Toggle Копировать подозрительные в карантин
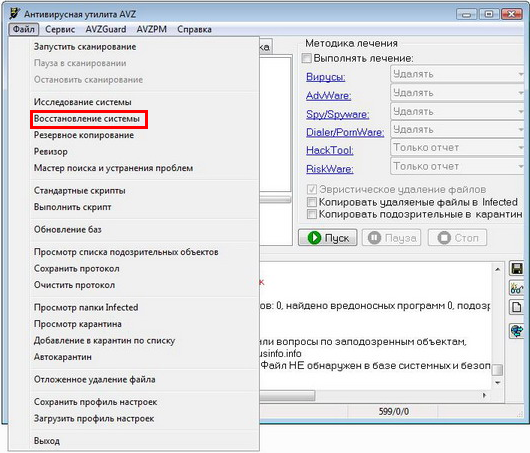The height and width of the screenshot is (453, 530). (311, 214)
